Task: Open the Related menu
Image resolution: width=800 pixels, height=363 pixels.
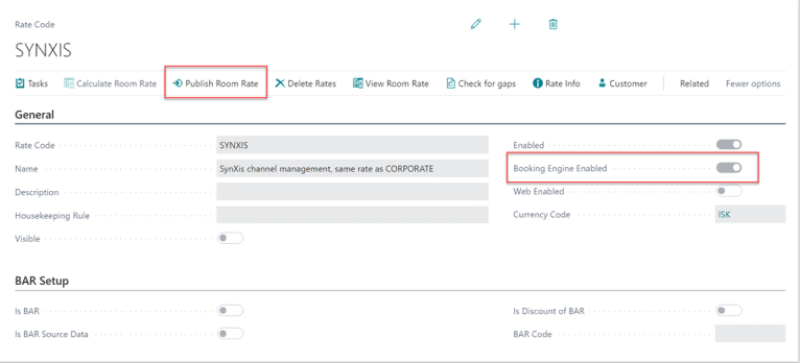Action: (694, 84)
